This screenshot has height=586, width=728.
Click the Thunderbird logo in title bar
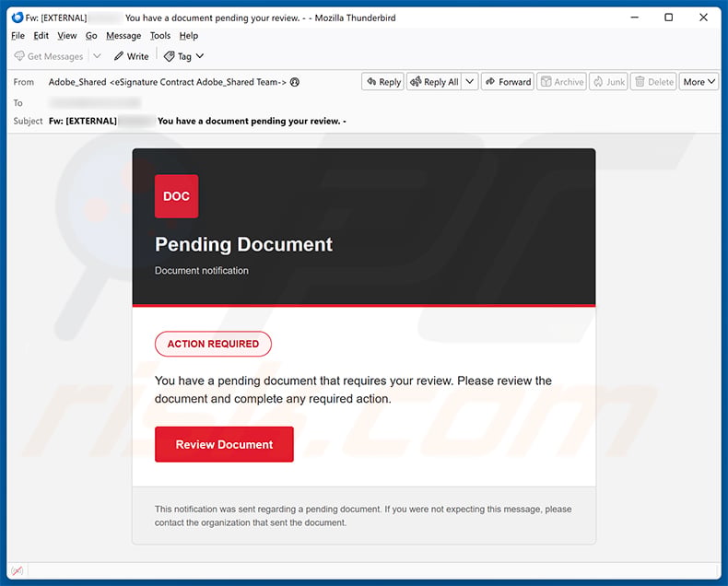click(18, 18)
